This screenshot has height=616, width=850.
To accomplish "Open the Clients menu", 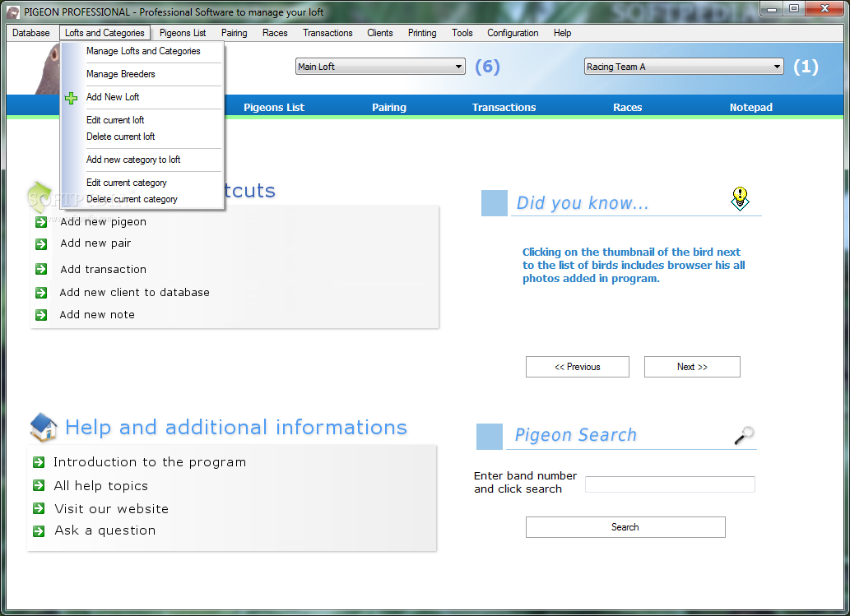I will (x=380, y=33).
